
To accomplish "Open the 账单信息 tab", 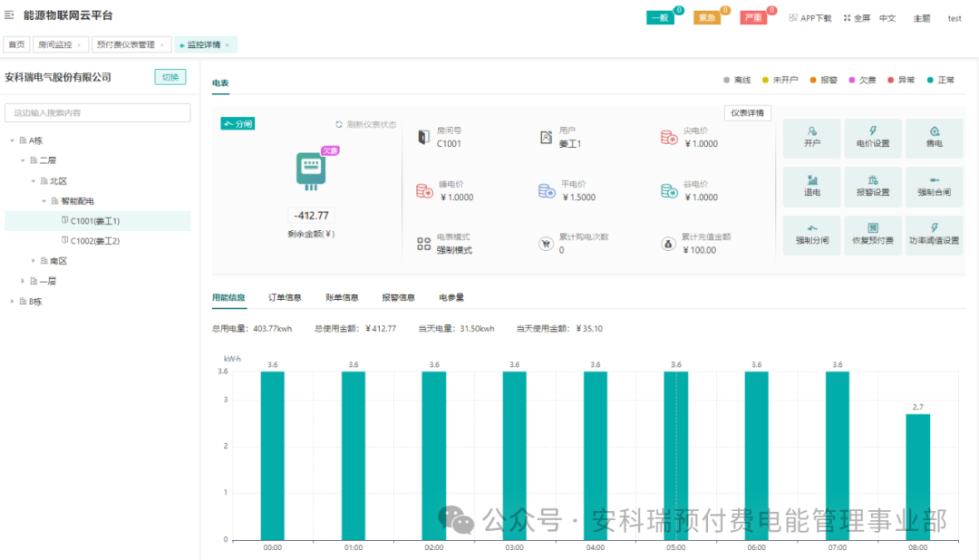I will (342, 297).
